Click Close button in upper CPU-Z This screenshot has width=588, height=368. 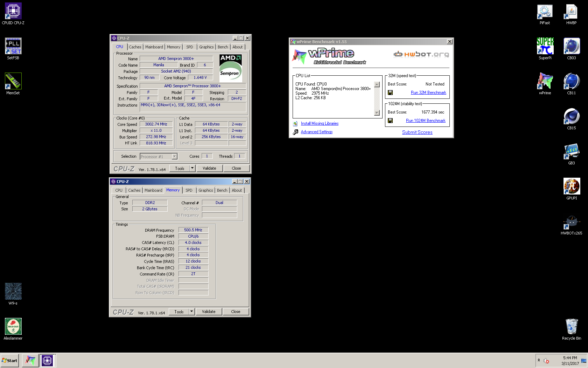[236, 168]
